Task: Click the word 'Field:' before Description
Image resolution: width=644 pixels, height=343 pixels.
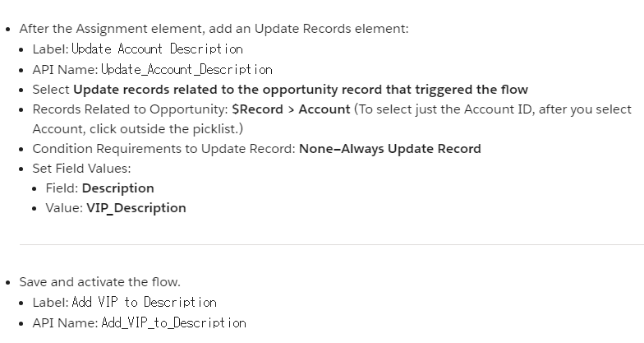Action: click(62, 188)
